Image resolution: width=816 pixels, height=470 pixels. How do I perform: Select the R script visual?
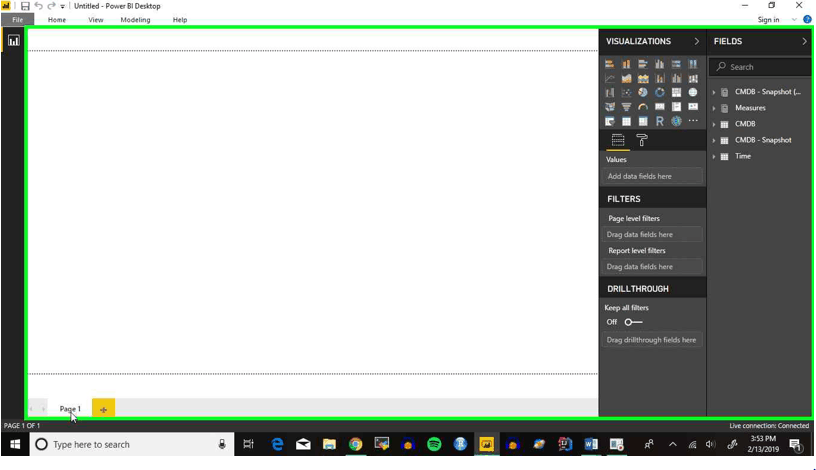pyautogui.click(x=659, y=121)
